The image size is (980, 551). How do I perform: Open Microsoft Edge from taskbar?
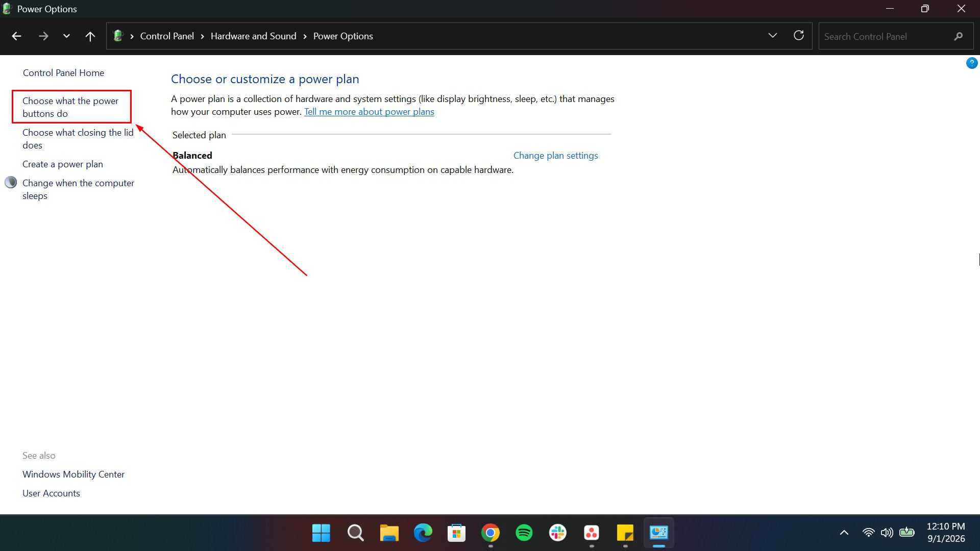pos(423,533)
